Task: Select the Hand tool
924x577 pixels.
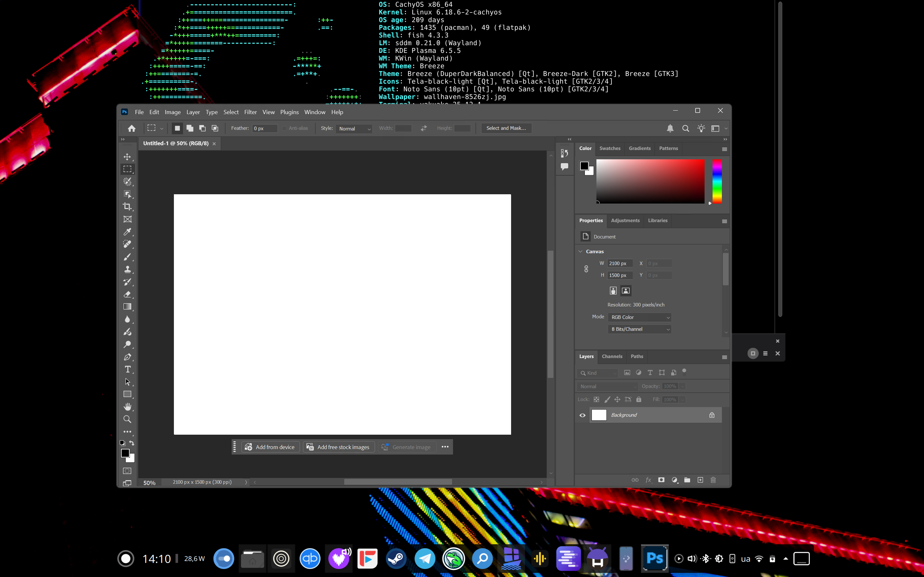Action: click(127, 406)
